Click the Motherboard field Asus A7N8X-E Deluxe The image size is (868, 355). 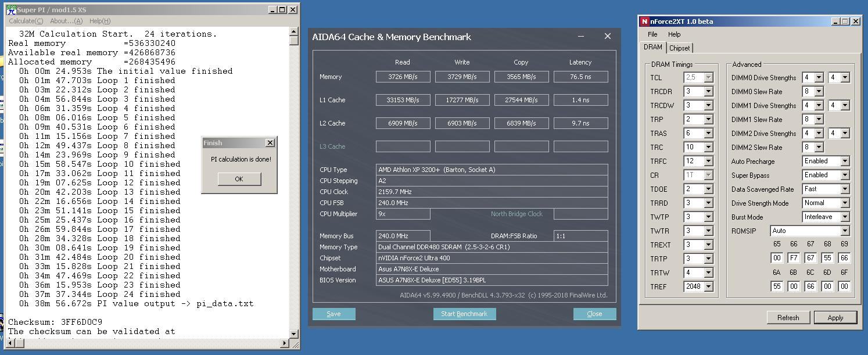(492, 269)
